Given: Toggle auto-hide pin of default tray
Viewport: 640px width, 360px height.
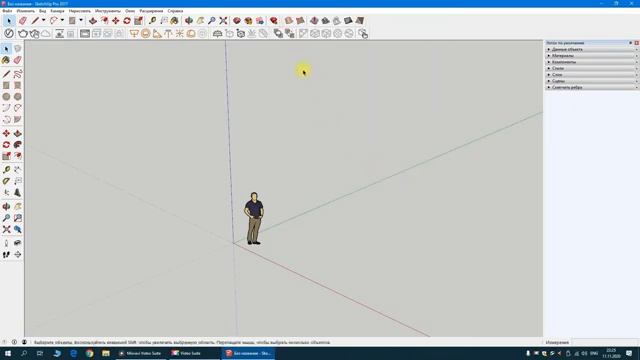Looking at the screenshot, I should [x=631, y=43].
